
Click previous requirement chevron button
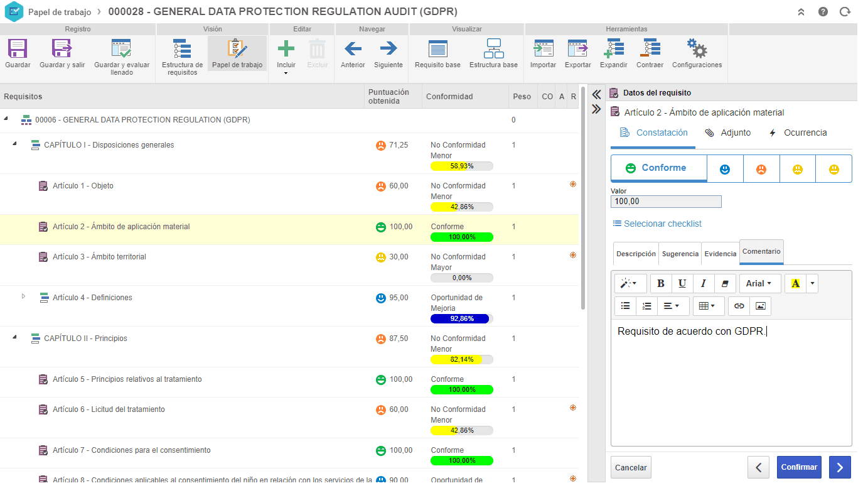click(758, 467)
